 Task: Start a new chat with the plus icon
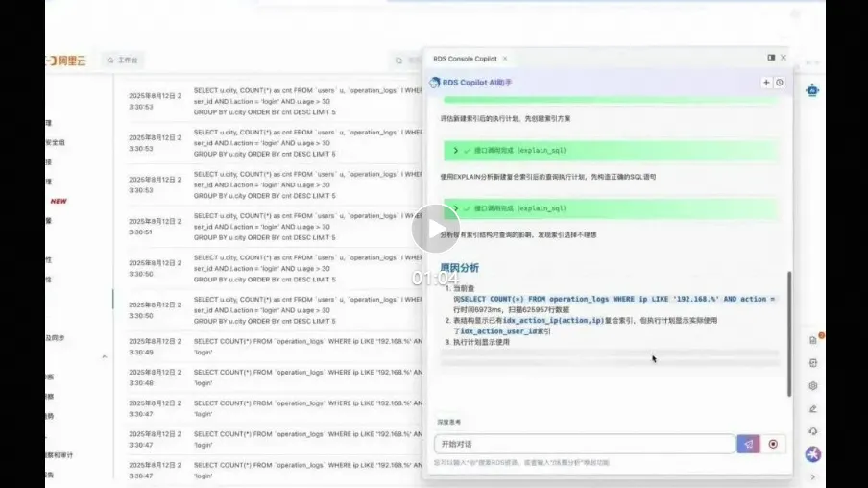(x=766, y=83)
